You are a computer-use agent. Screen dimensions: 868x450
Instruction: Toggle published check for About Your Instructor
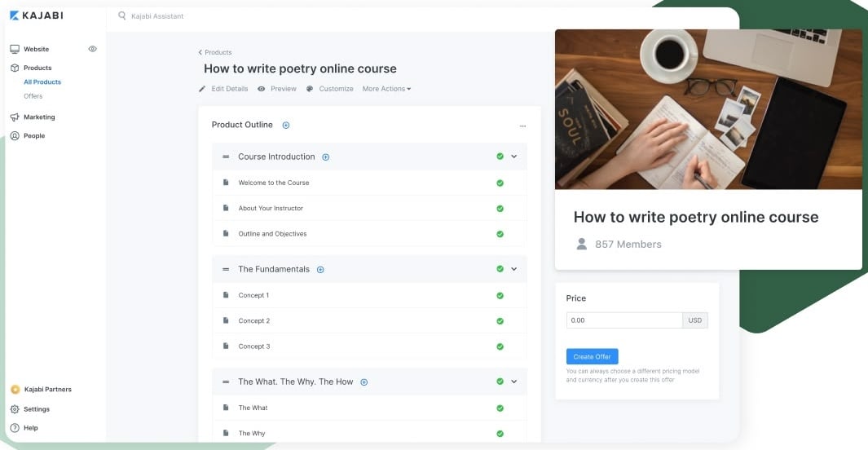click(500, 209)
